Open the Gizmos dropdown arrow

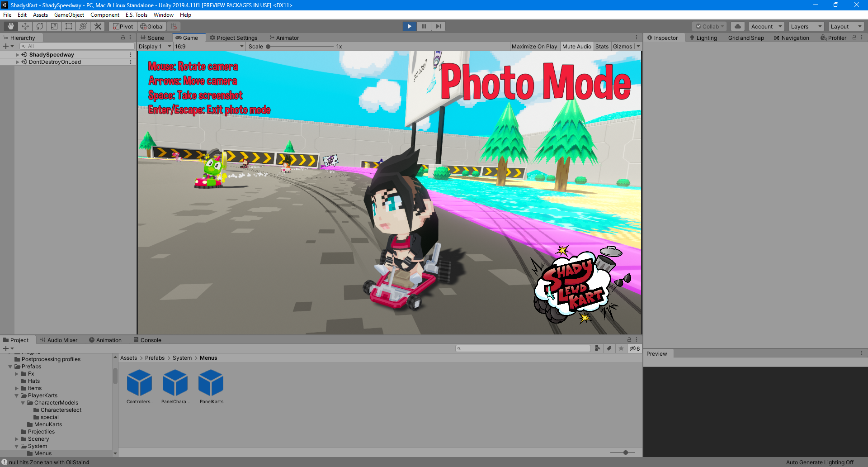(638, 46)
